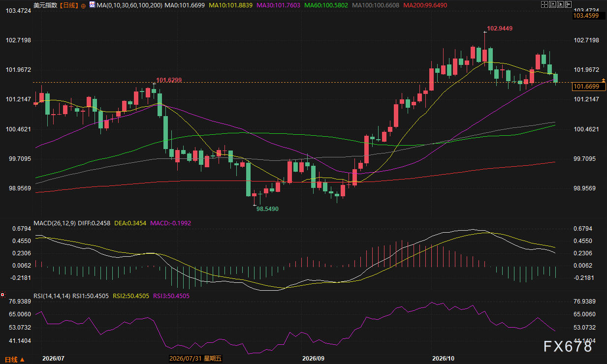Open the MA indicator settings chart icon
This screenshot has width=607, height=364.
click(x=92, y=5)
